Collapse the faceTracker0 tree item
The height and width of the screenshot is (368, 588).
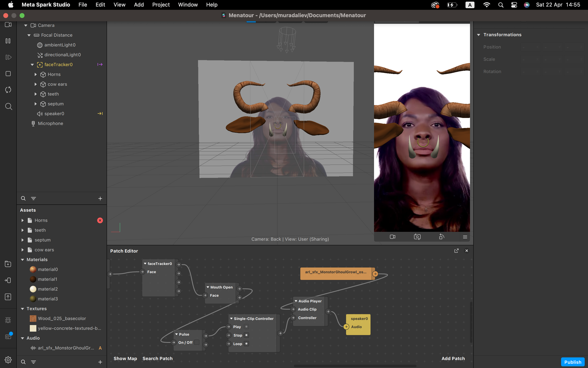32,64
